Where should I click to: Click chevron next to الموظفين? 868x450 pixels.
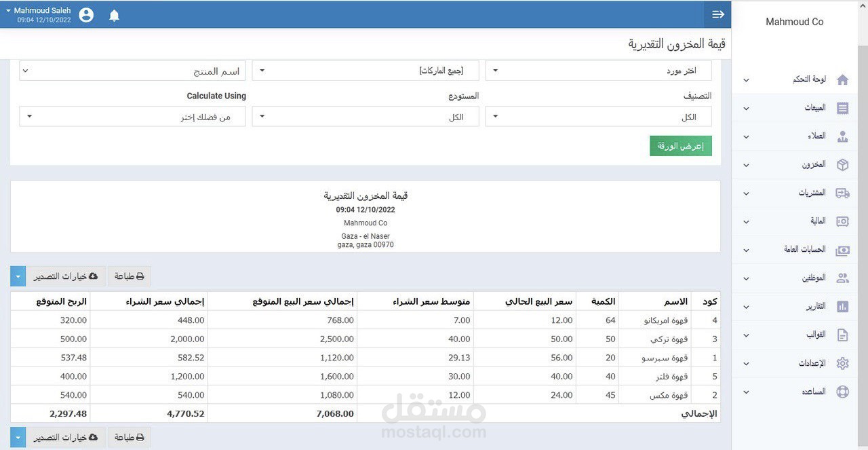click(746, 278)
